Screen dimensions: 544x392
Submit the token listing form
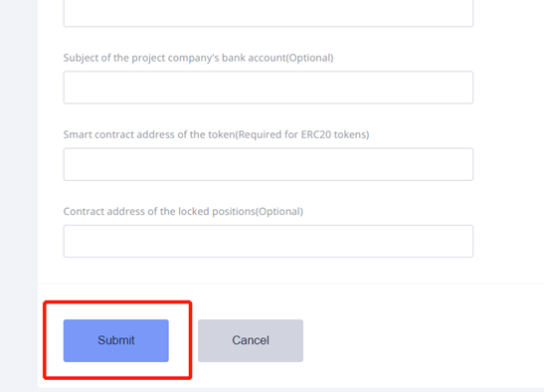point(116,340)
